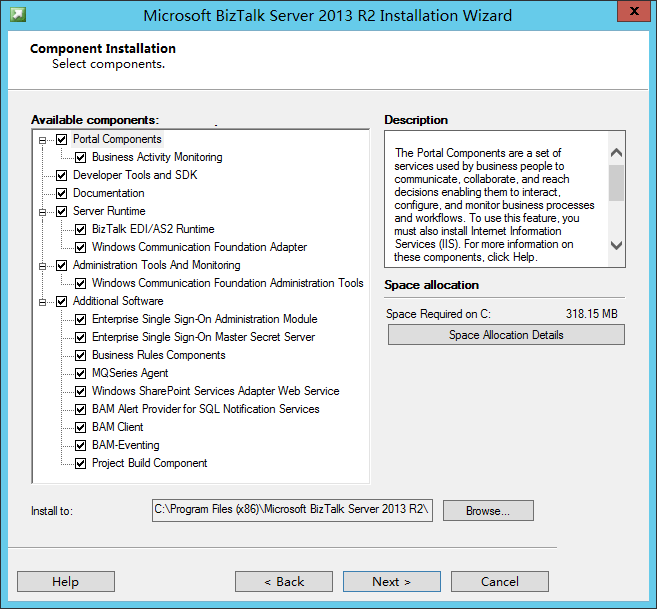Select Business Rules Components item
Viewport: 657px width, 609px height.
158,355
